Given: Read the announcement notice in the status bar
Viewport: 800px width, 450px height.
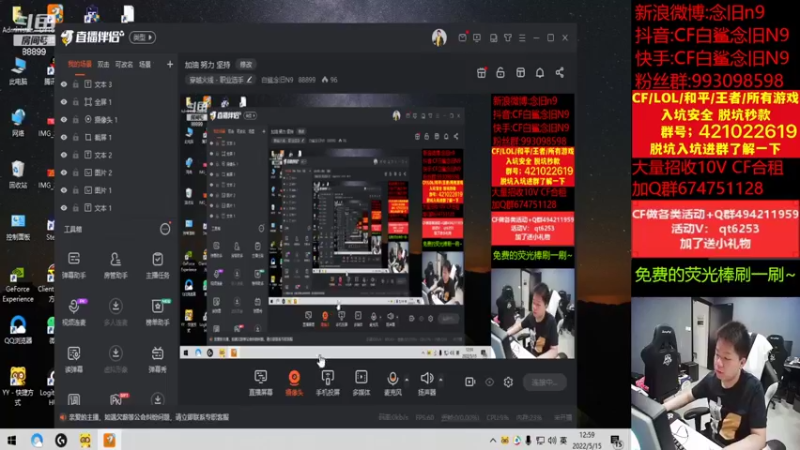Looking at the screenshot, I should point(148,417).
